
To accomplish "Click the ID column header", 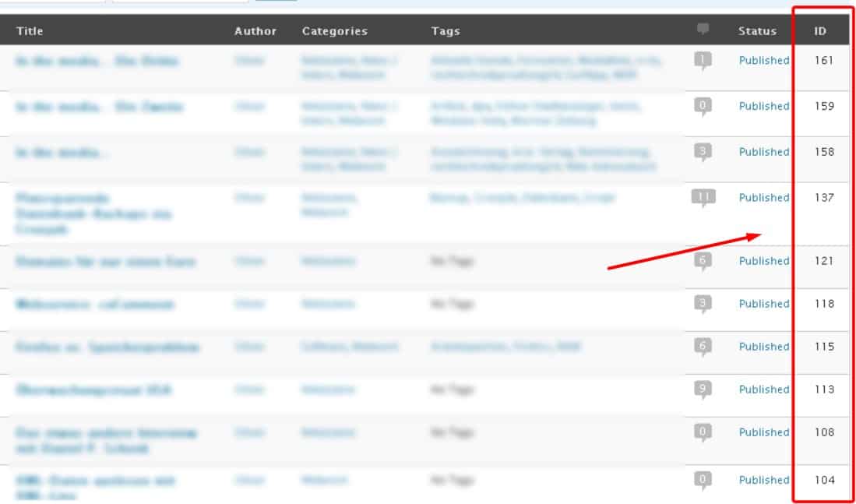I will pyautogui.click(x=820, y=31).
